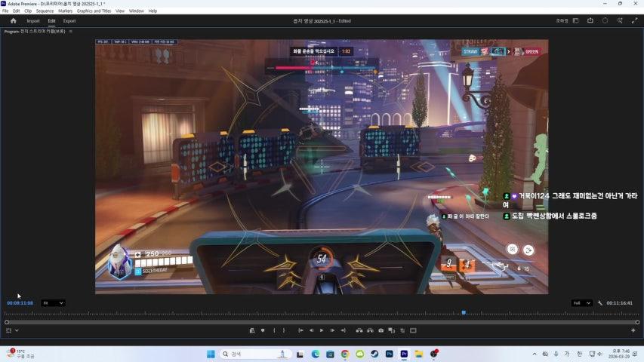Click the Lift button

point(359,330)
